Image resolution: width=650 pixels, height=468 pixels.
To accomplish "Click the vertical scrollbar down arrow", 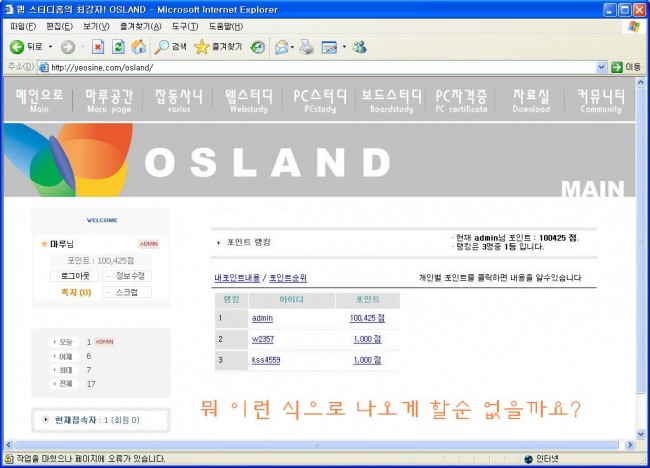I will tap(640, 434).
